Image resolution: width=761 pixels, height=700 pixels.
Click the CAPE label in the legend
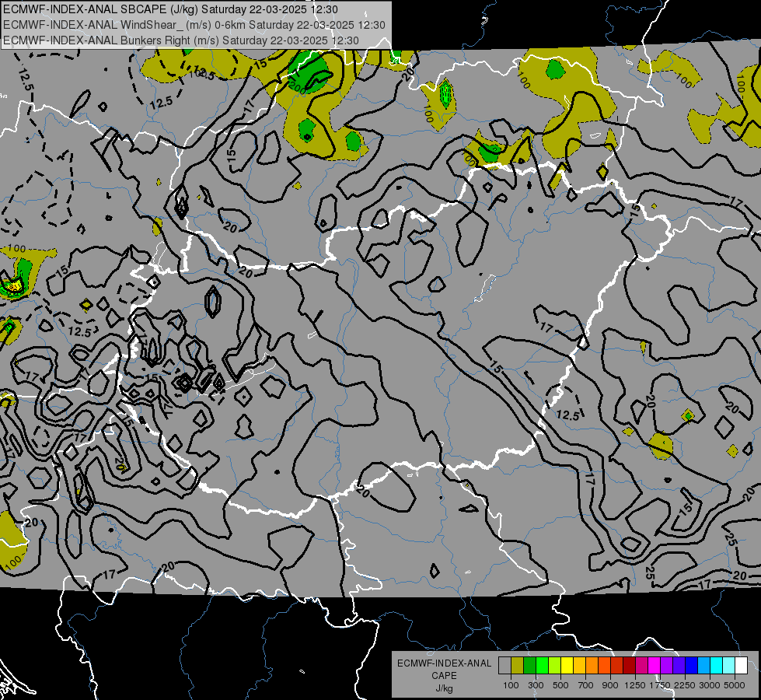coord(444,676)
